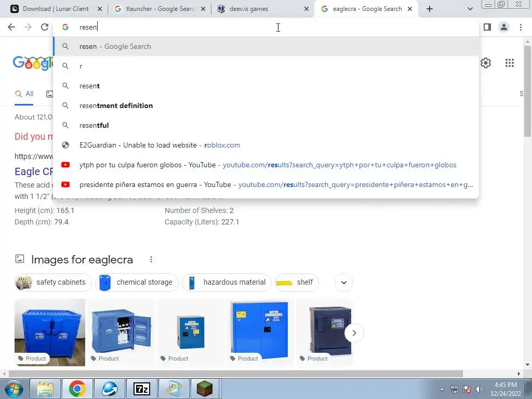
Task: Open Google quick settings gear
Action: [486, 63]
